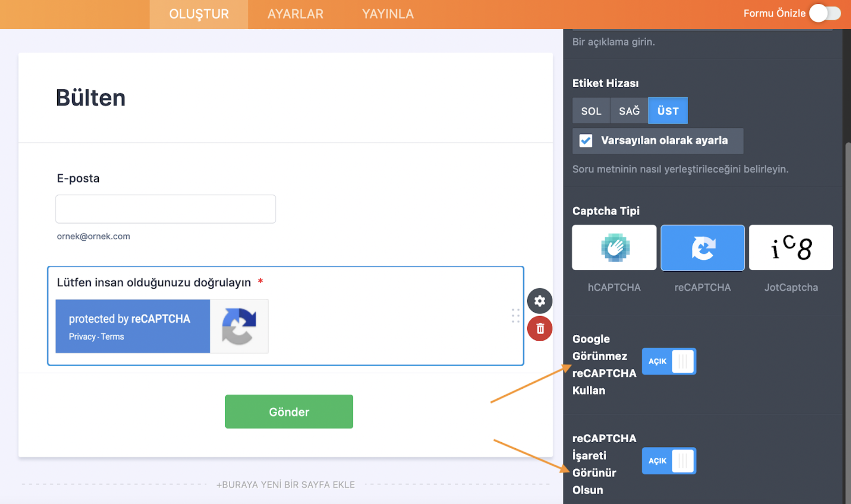This screenshot has width=851, height=504.
Task: Click the reCAPTCHA Terms link
Action: pos(113,337)
